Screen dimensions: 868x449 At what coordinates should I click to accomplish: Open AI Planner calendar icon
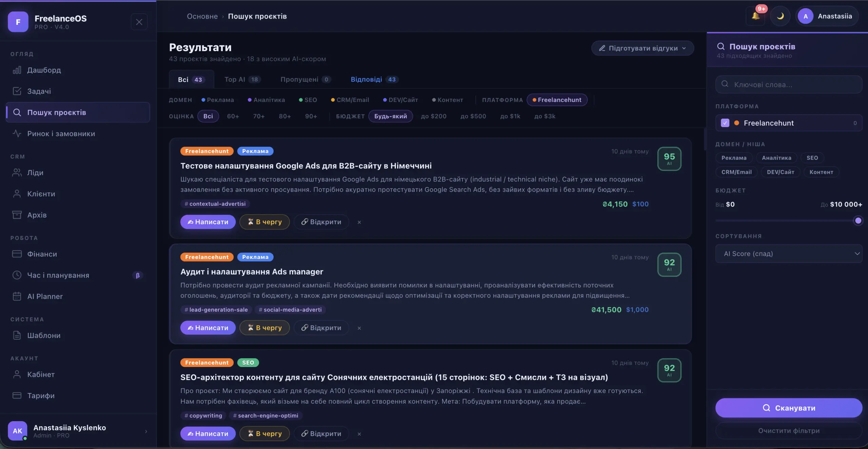pos(17,297)
